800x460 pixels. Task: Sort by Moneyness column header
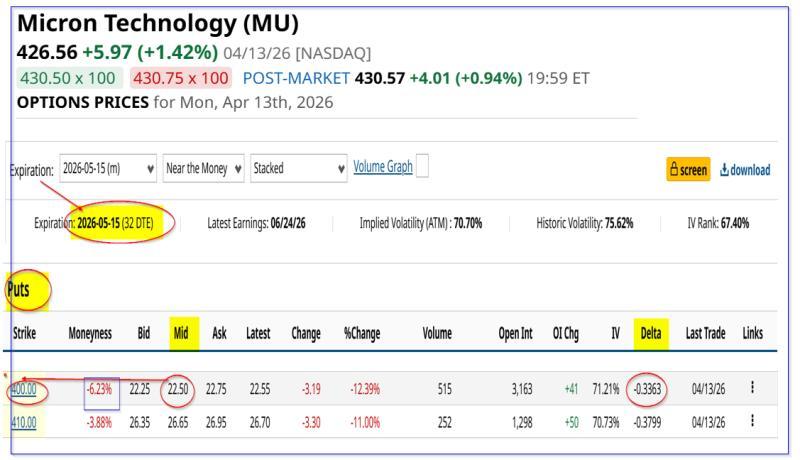(91, 334)
